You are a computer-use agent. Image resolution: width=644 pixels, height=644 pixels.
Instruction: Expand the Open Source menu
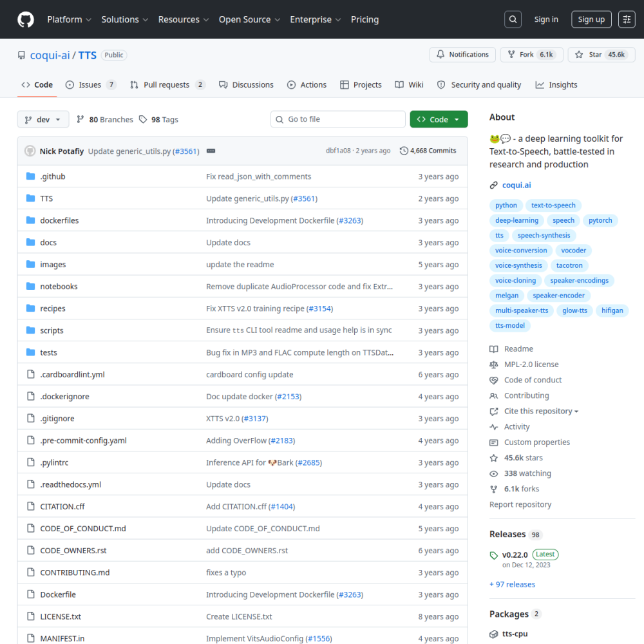coord(249,19)
